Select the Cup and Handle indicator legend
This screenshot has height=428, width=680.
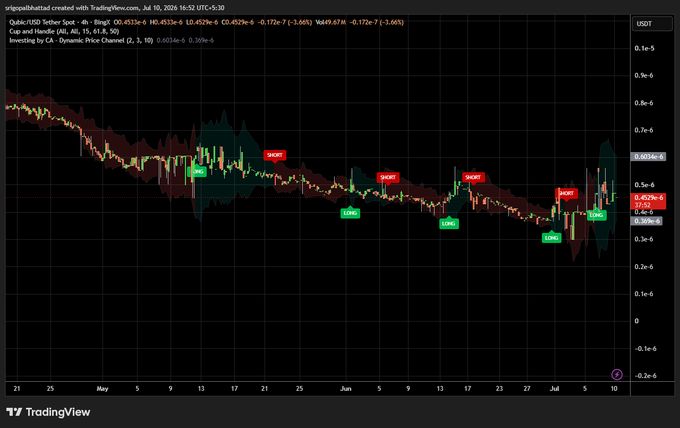point(64,31)
